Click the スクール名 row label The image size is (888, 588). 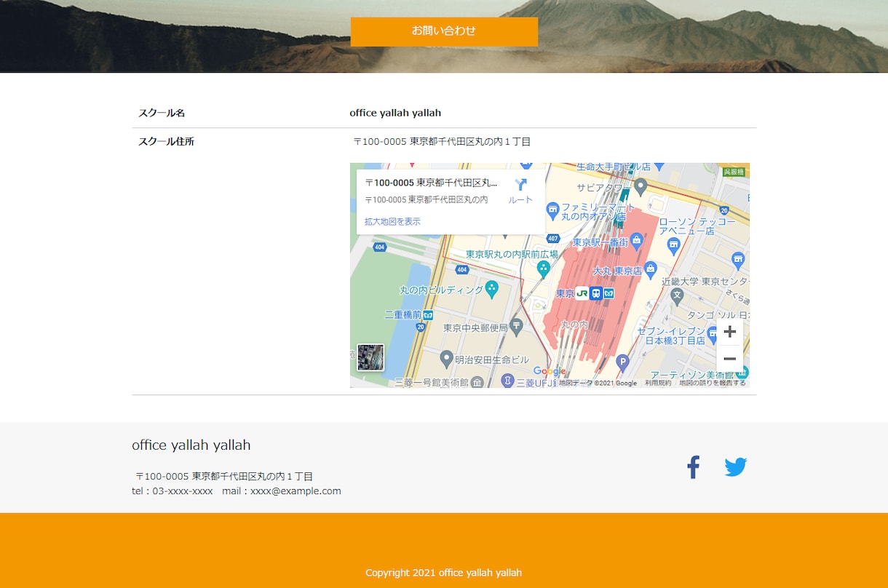pos(162,113)
